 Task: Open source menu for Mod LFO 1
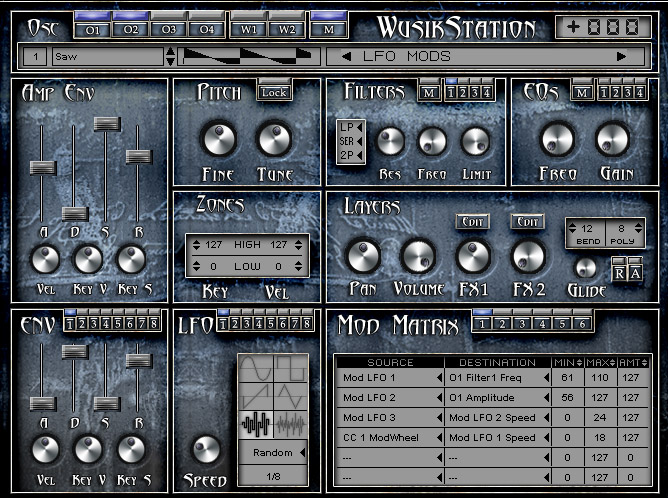point(390,378)
